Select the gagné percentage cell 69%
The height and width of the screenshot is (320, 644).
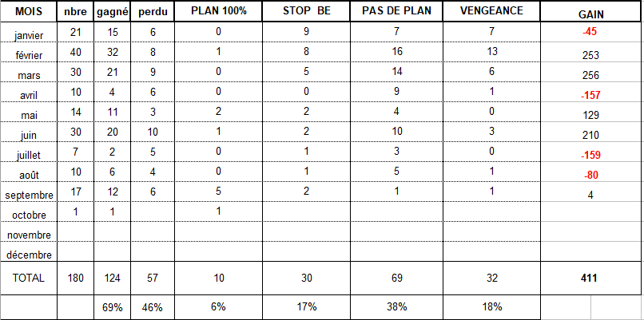pos(111,307)
